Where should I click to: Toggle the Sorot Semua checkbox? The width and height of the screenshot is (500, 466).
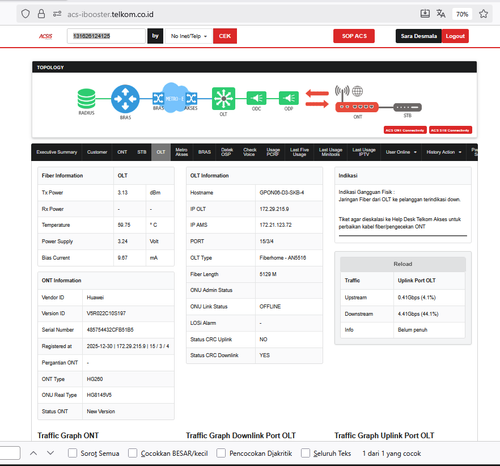pos(72,453)
